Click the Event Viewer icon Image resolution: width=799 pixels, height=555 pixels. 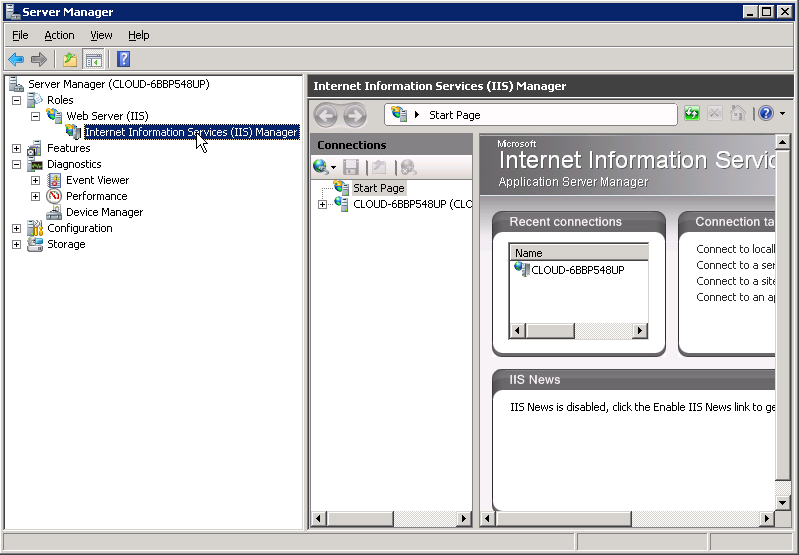pyautogui.click(x=54, y=180)
